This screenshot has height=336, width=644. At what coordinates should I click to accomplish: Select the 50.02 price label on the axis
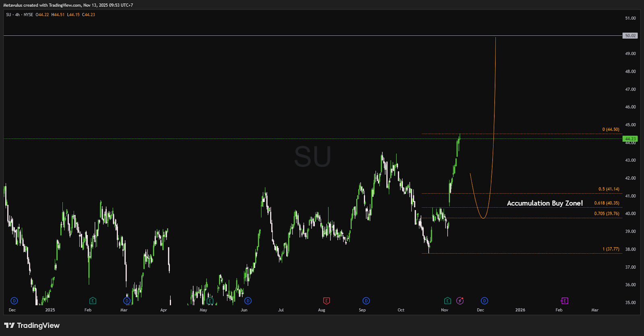point(630,36)
